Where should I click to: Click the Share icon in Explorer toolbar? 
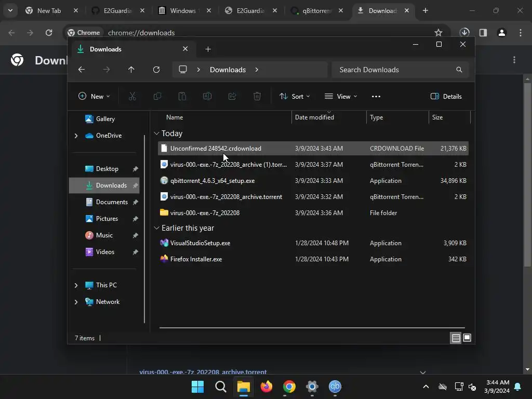click(x=232, y=96)
